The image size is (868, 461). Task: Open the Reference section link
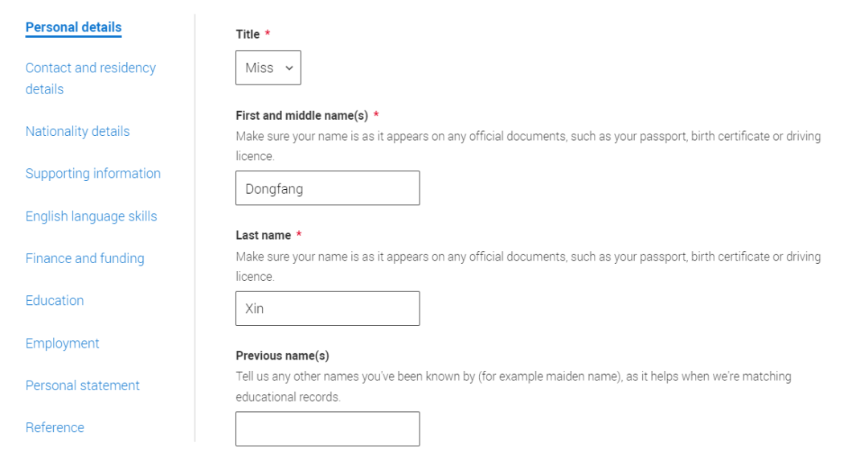pos(55,427)
